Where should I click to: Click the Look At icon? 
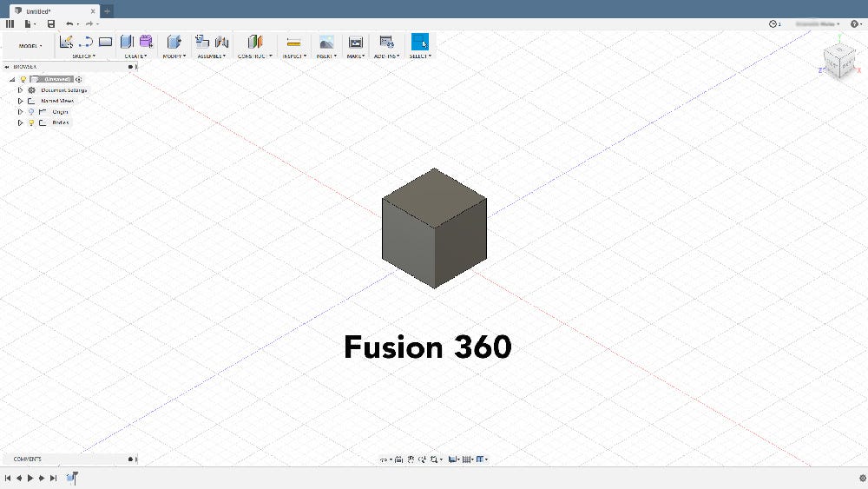point(398,459)
